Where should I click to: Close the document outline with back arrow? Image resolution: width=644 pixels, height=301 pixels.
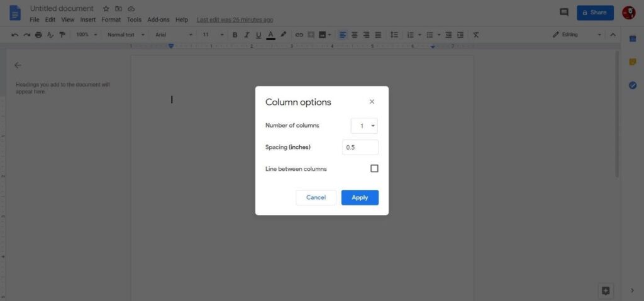18,65
